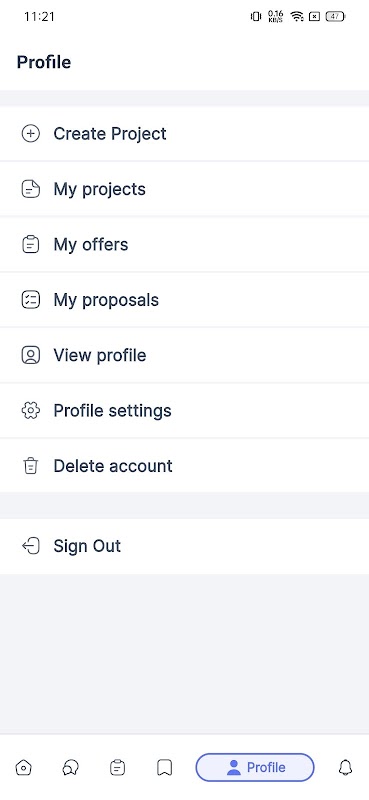Open notifications bell in bottom bar
369x800 pixels.
tap(346, 767)
